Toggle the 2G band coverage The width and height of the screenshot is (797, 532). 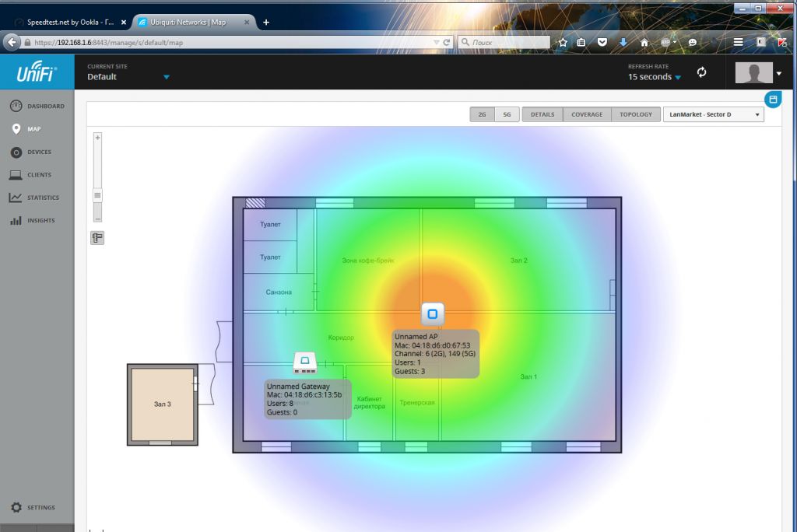(482, 114)
